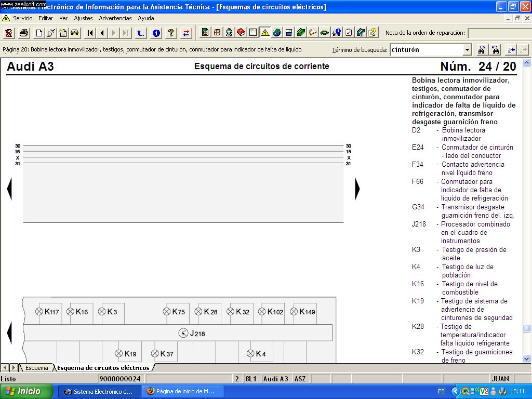Go to last page arrow icon
Screen dimensions: 532x399
click(x=126, y=33)
